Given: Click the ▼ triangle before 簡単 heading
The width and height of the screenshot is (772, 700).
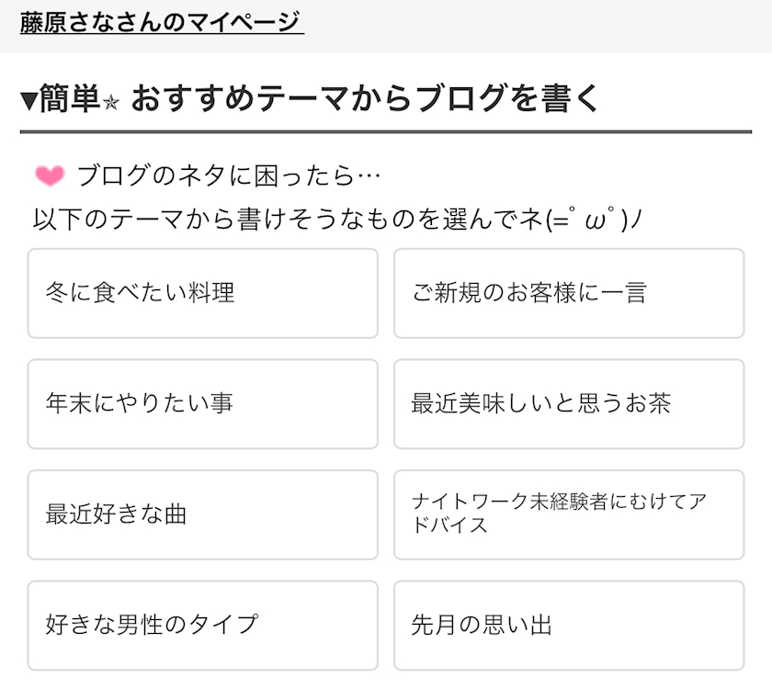Looking at the screenshot, I should 28,100.
